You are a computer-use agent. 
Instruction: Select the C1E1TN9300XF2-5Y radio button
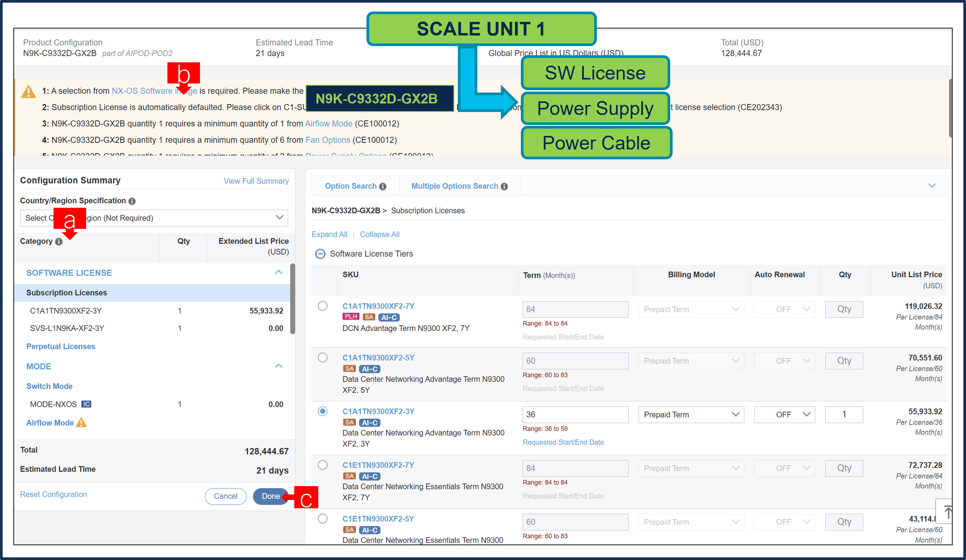coord(322,519)
